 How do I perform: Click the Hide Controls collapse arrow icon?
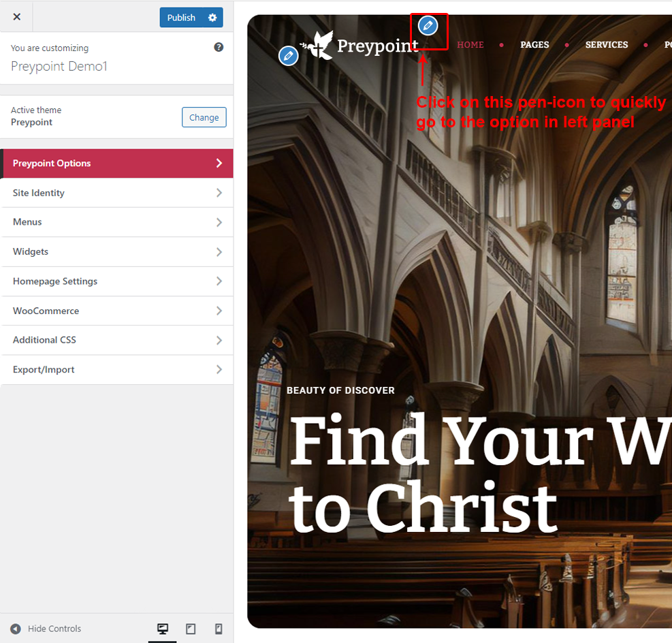[x=16, y=629]
